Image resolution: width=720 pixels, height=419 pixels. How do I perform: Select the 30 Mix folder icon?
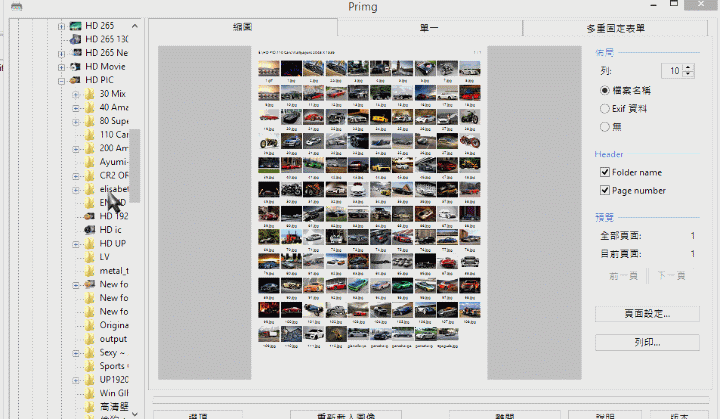pyautogui.click(x=90, y=94)
